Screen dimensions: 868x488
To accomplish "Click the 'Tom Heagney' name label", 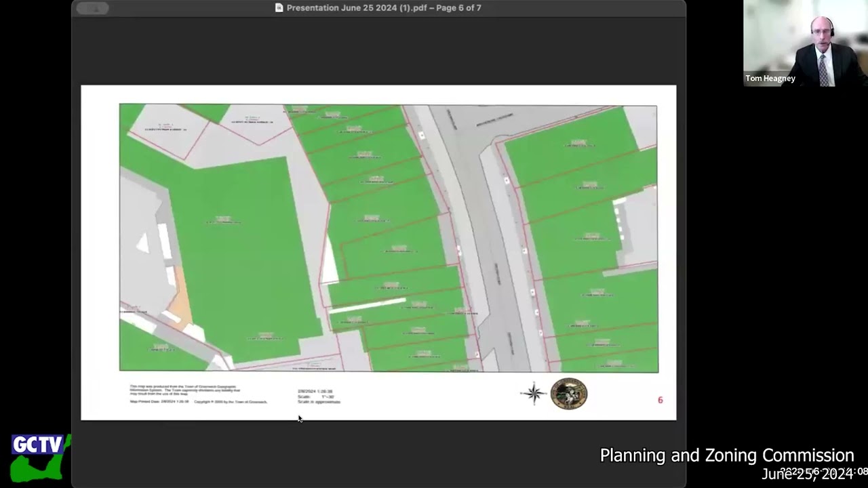I will pos(770,79).
